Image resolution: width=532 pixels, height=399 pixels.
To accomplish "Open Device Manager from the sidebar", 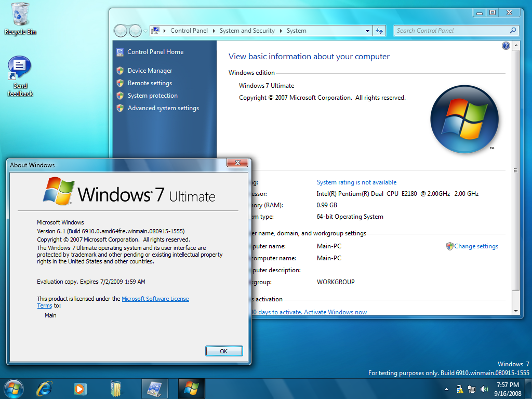I will click(x=150, y=71).
